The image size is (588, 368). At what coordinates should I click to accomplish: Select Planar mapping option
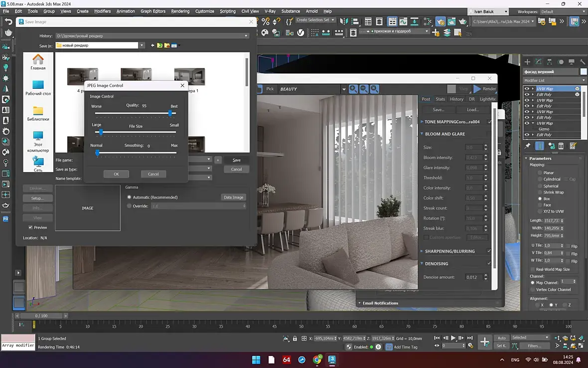[540, 173]
